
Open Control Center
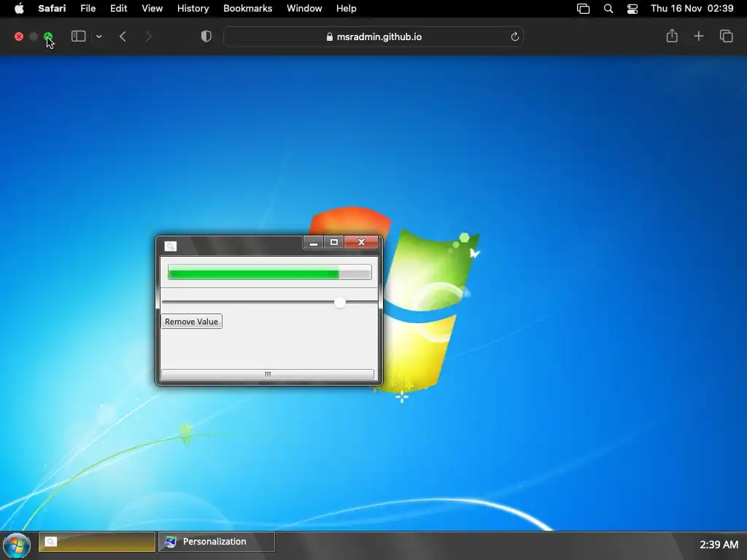click(x=632, y=9)
